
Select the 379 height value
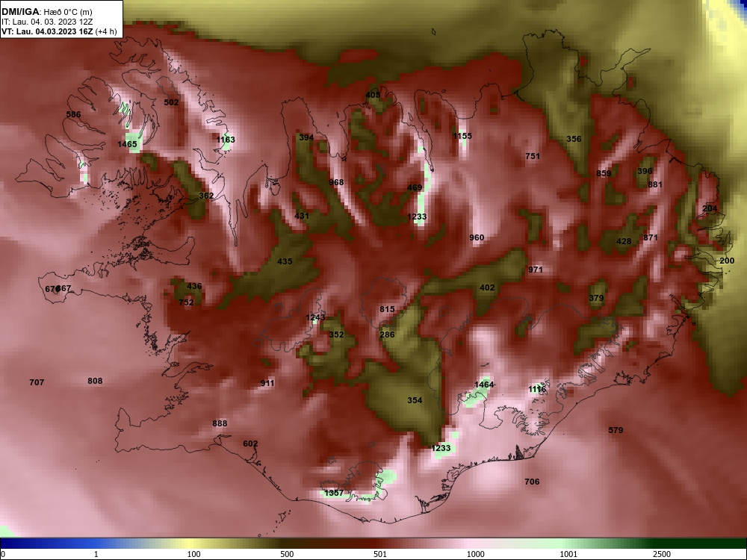point(596,299)
